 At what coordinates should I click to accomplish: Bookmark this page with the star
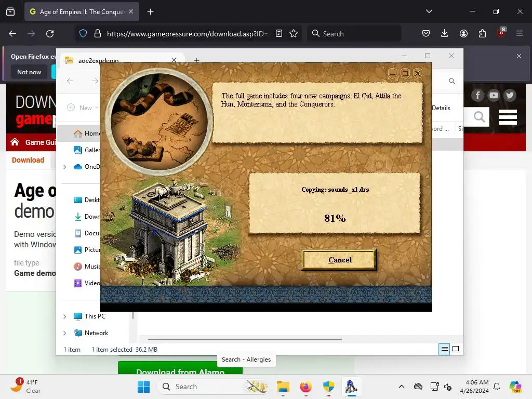point(294,34)
